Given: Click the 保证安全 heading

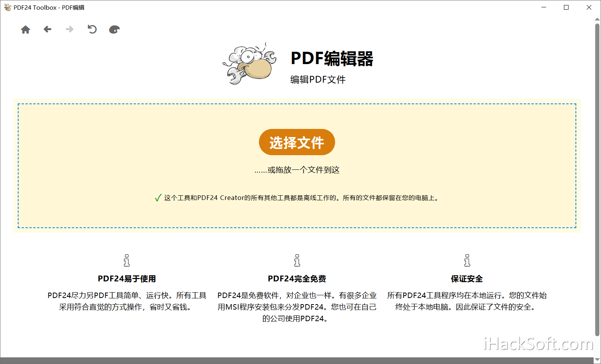Looking at the screenshot, I should point(467,279).
